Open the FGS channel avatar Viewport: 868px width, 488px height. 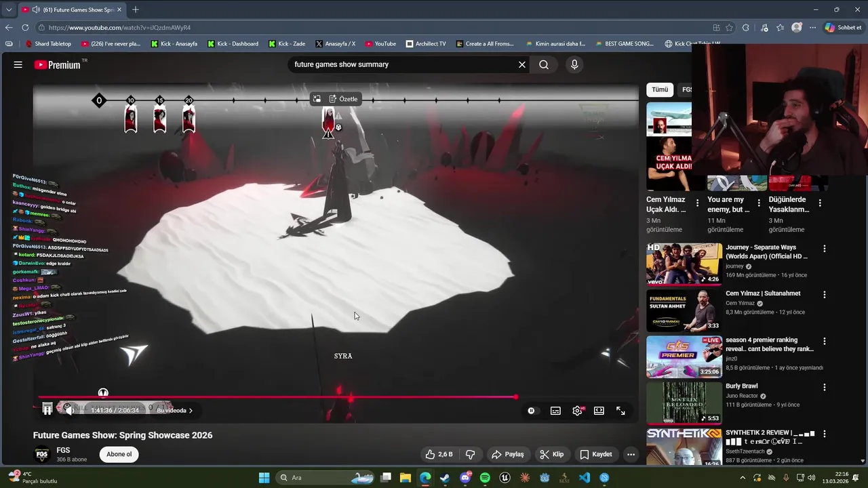coord(42,454)
